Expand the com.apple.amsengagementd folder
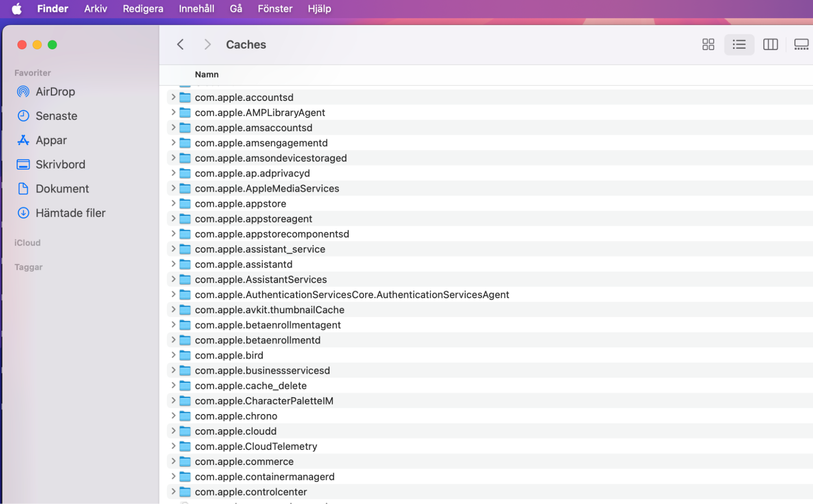Screen dimensions: 813x504 click(173, 143)
